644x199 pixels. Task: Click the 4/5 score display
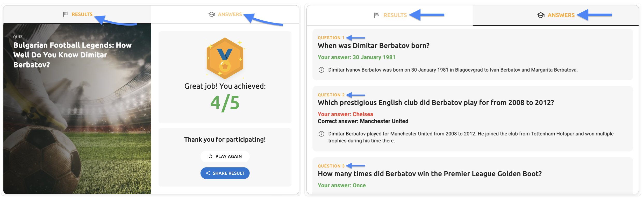[225, 103]
